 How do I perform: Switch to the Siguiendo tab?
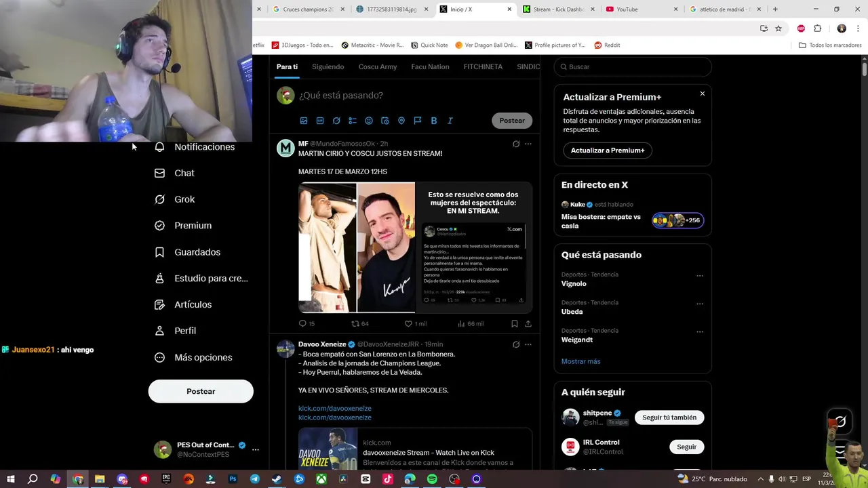(x=328, y=67)
